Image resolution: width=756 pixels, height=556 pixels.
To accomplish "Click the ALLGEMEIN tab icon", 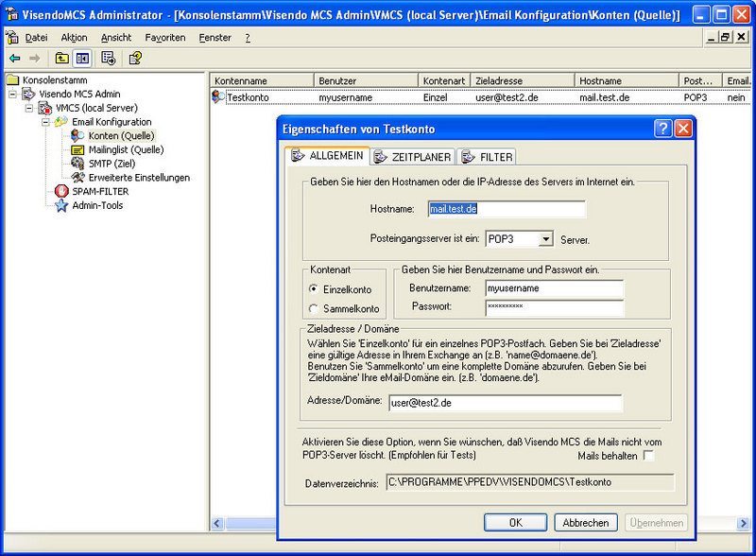I will 299,155.
